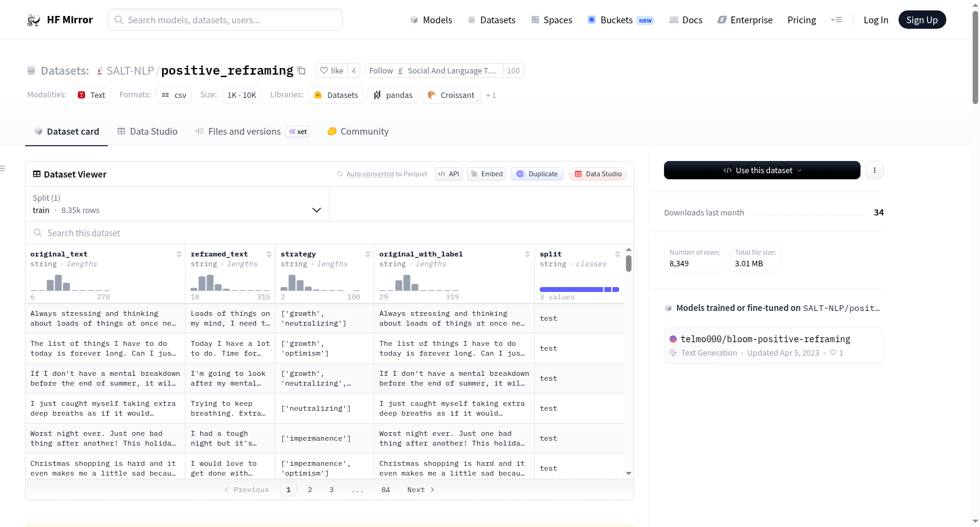Sort the strategy column

(367, 254)
